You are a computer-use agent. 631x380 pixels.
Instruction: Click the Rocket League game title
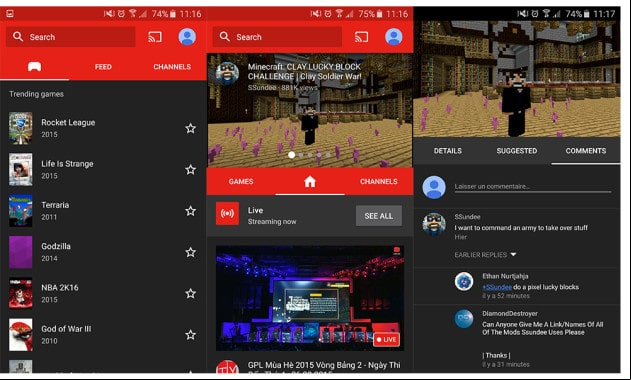pyautogui.click(x=68, y=122)
